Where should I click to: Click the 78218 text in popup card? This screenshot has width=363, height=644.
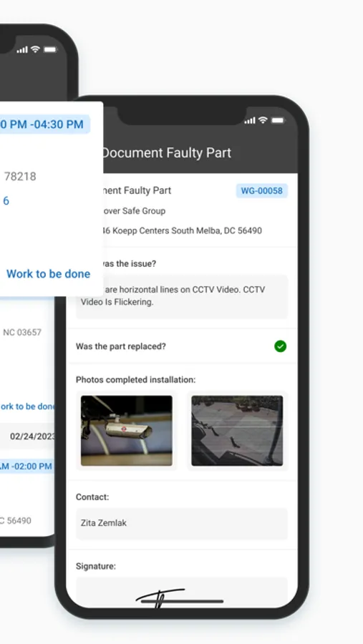tap(20, 177)
